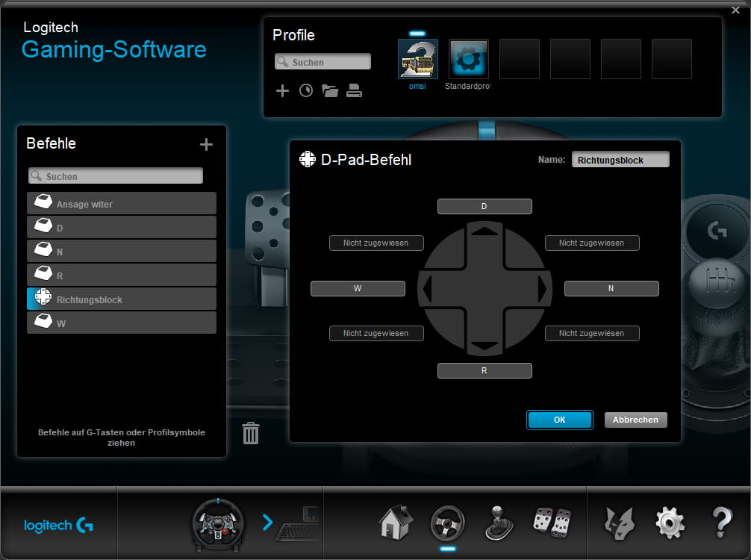
Task: Select the steering wheel tab in bottom bar
Action: click(448, 523)
